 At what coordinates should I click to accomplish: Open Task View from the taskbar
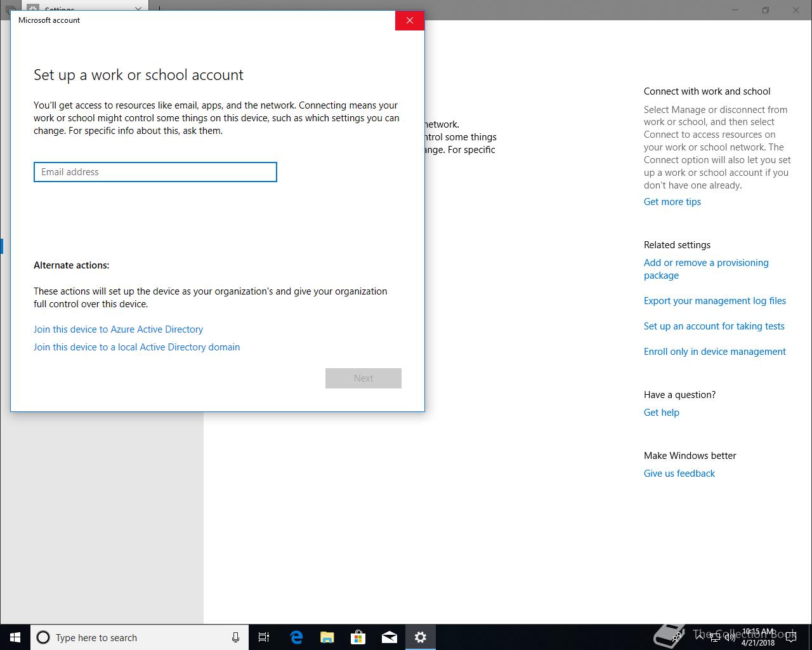(x=264, y=637)
